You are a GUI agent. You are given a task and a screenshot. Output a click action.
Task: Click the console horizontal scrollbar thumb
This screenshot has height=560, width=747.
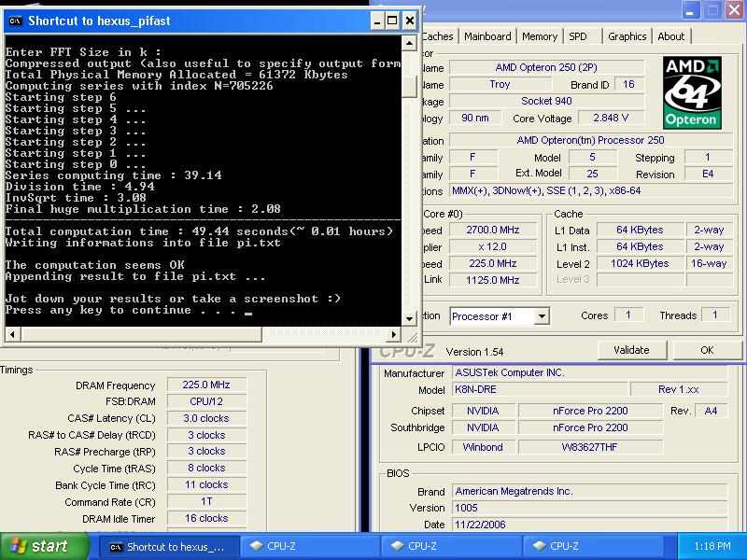tap(141, 334)
